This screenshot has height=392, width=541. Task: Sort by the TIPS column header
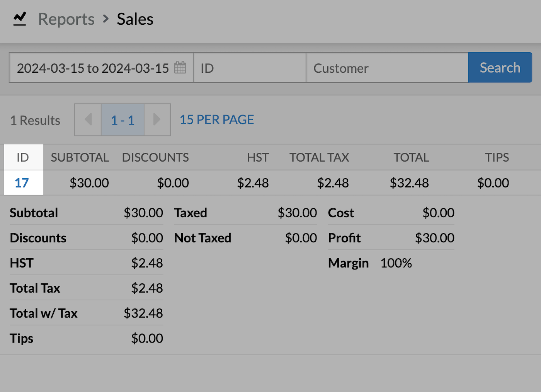pos(497,157)
